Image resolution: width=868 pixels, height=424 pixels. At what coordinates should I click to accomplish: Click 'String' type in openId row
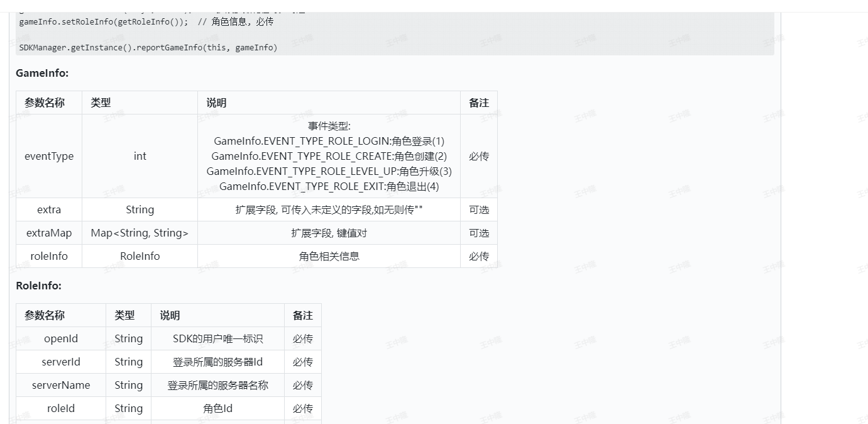click(x=129, y=338)
